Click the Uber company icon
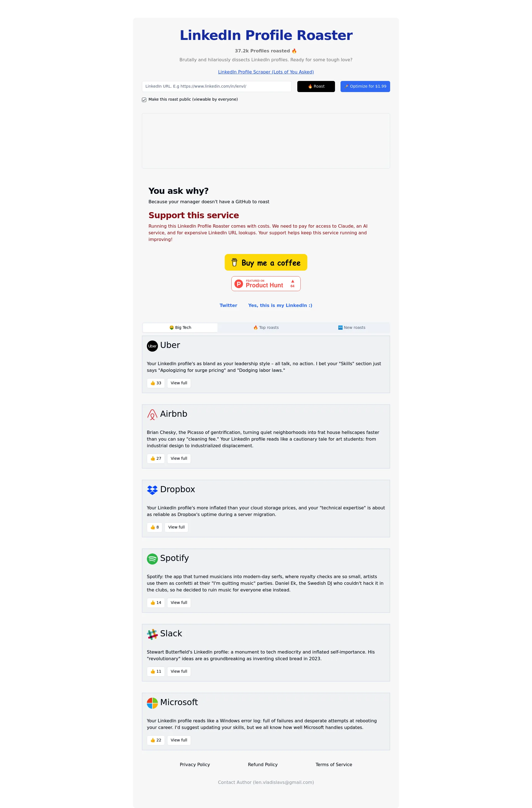Viewport: 532px width, 808px height. (x=153, y=345)
